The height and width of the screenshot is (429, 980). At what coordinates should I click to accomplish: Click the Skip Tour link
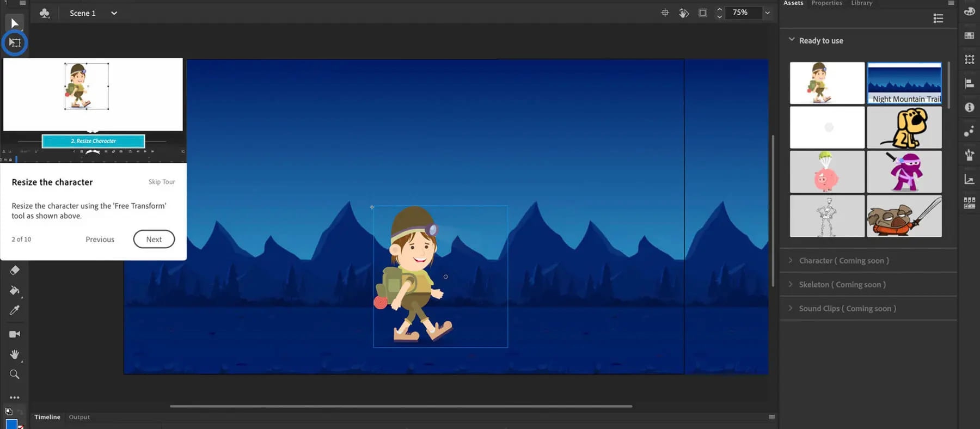coord(162,182)
